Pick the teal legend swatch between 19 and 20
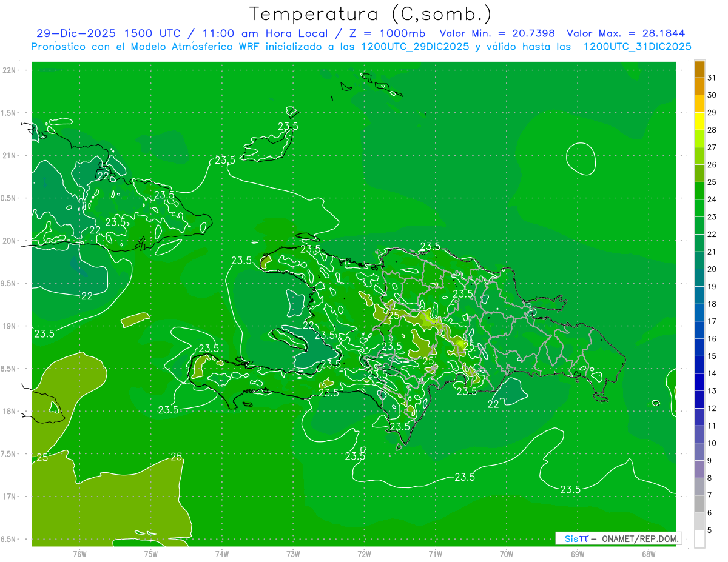Image resolution: width=728 pixels, height=562 pixels. [x=699, y=278]
